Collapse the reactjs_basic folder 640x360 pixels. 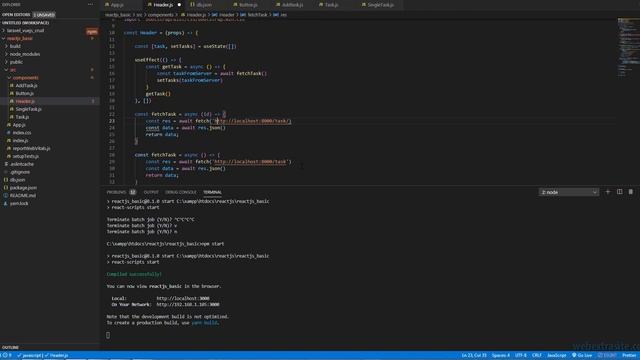coord(20,38)
